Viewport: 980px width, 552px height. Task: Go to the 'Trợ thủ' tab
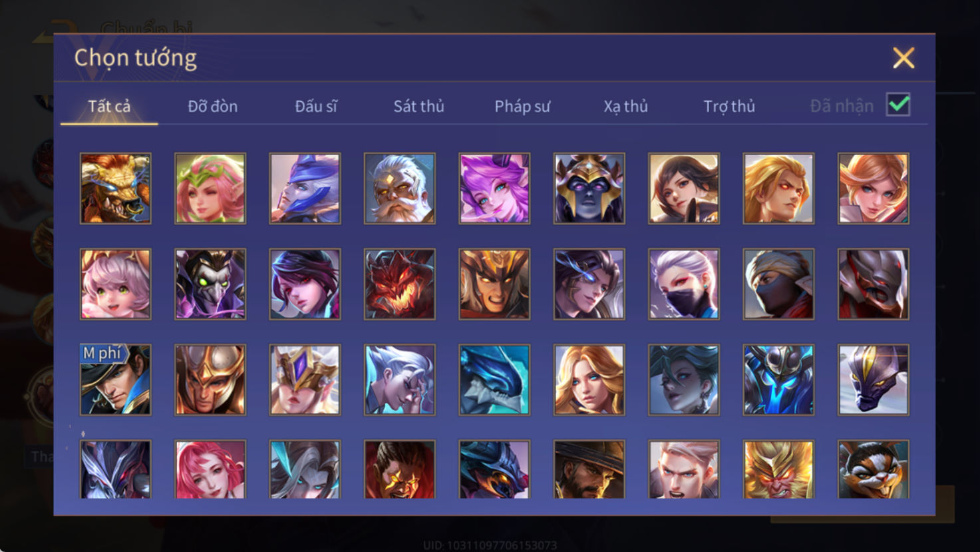point(729,107)
